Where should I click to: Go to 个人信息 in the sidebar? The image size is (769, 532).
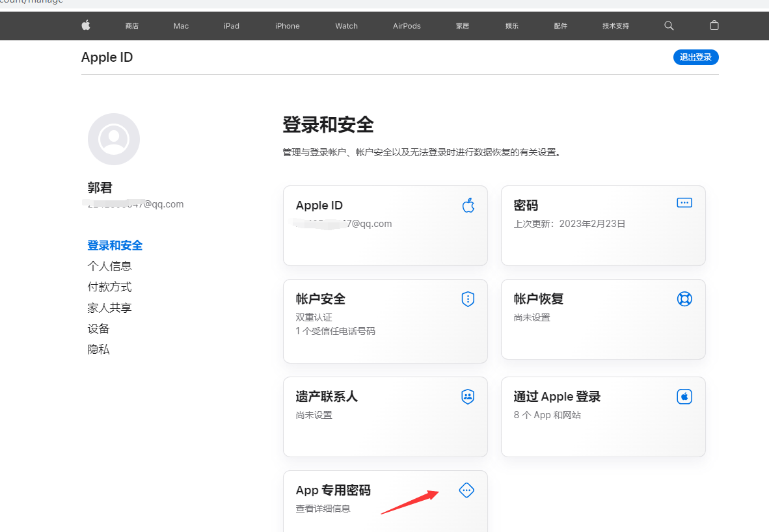[109, 266]
